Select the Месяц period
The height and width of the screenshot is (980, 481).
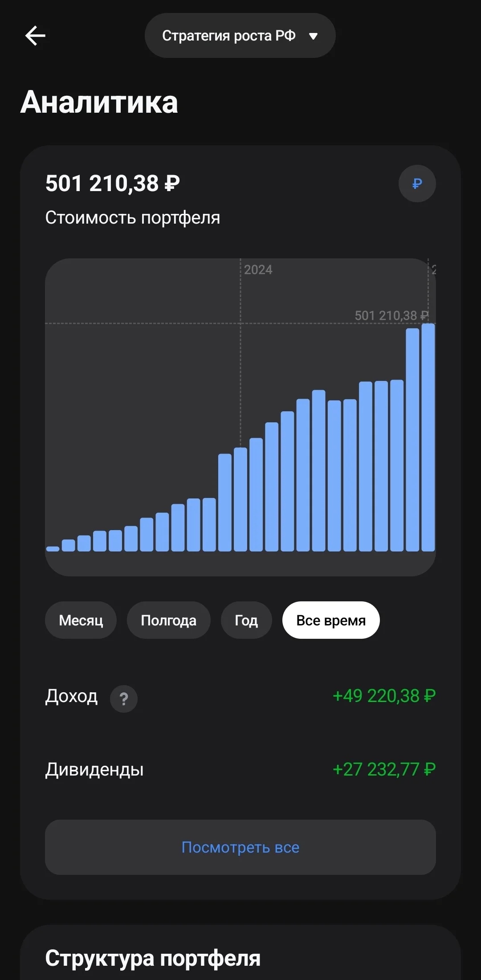(x=81, y=620)
